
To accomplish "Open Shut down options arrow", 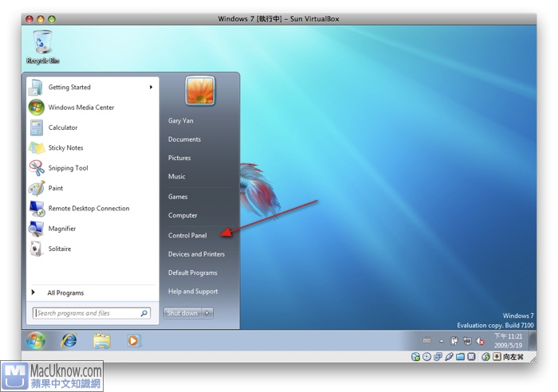I will click(207, 313).
